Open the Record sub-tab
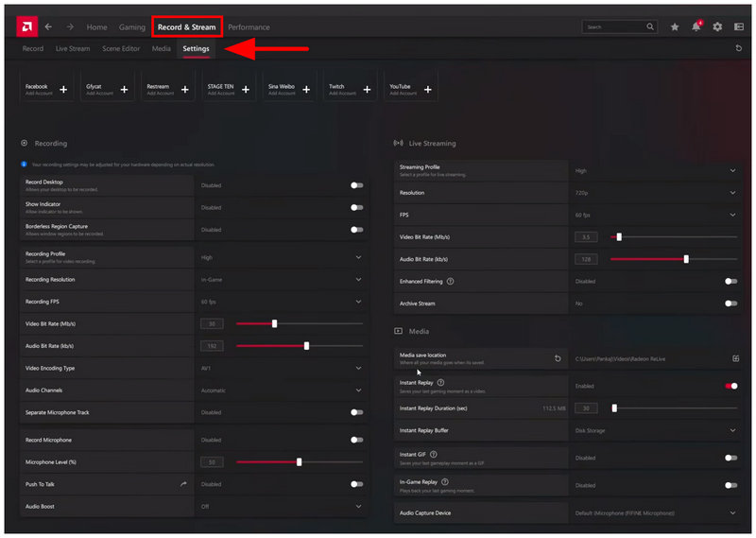756x538 pixels. pos(33,49)
